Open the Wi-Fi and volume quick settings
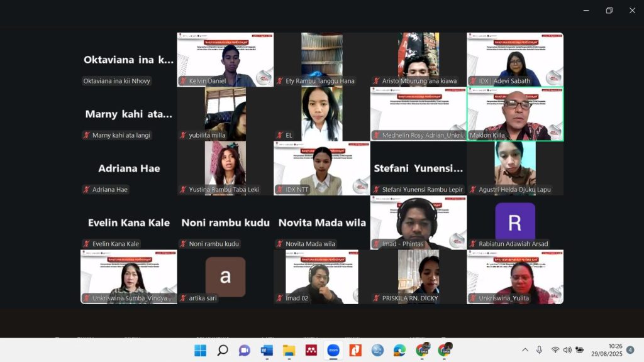This screenshot has width=644, height=362. pyautogui.click(x=567, y=350)
